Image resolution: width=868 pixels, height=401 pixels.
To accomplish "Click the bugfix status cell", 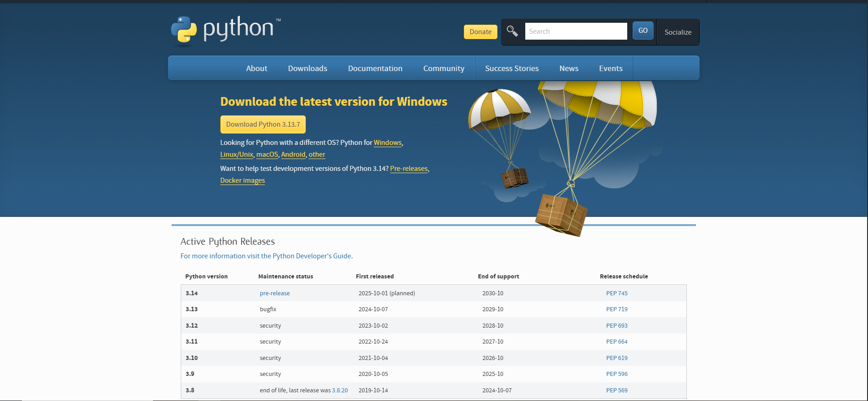I will coord(268,309).
